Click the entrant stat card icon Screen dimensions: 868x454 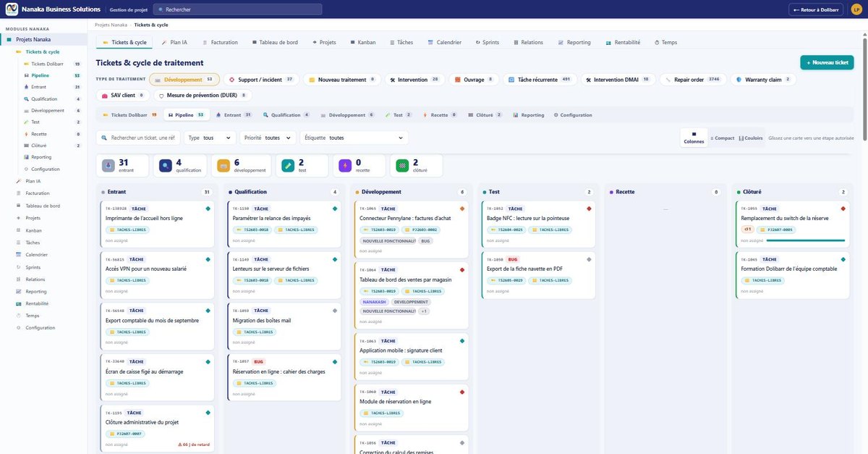tap(109, 166)
